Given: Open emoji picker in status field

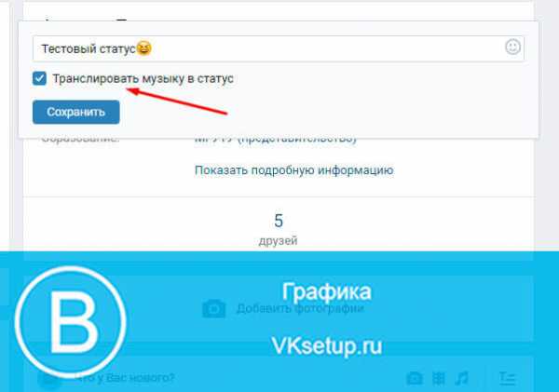Looking at the screenshot, I should click(512, 47).
